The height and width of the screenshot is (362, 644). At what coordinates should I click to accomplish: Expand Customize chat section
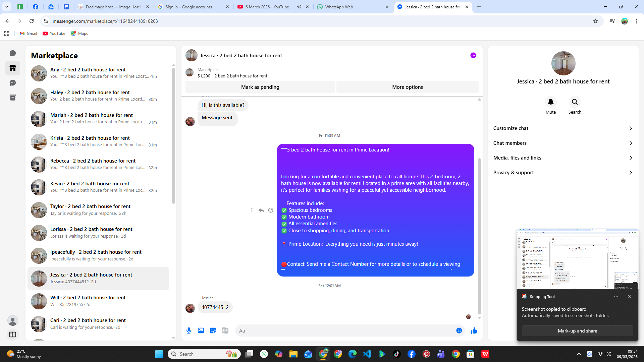click(x=563, y=128)
